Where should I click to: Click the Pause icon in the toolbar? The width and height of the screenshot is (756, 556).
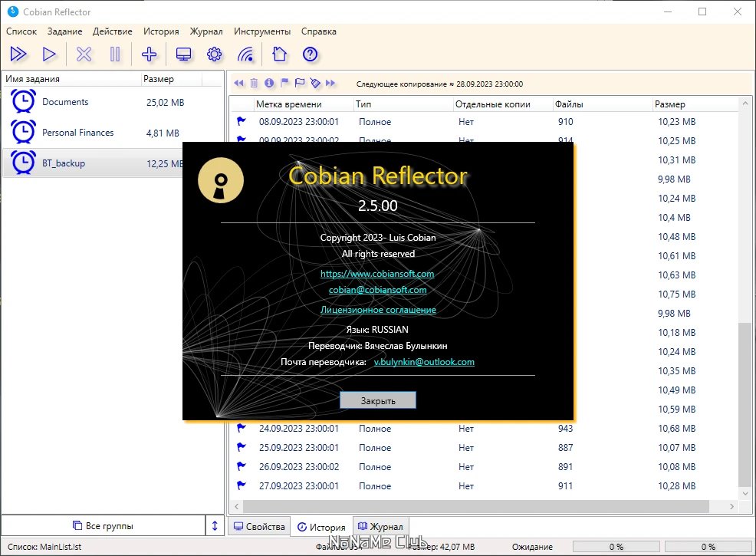(115, 54)
